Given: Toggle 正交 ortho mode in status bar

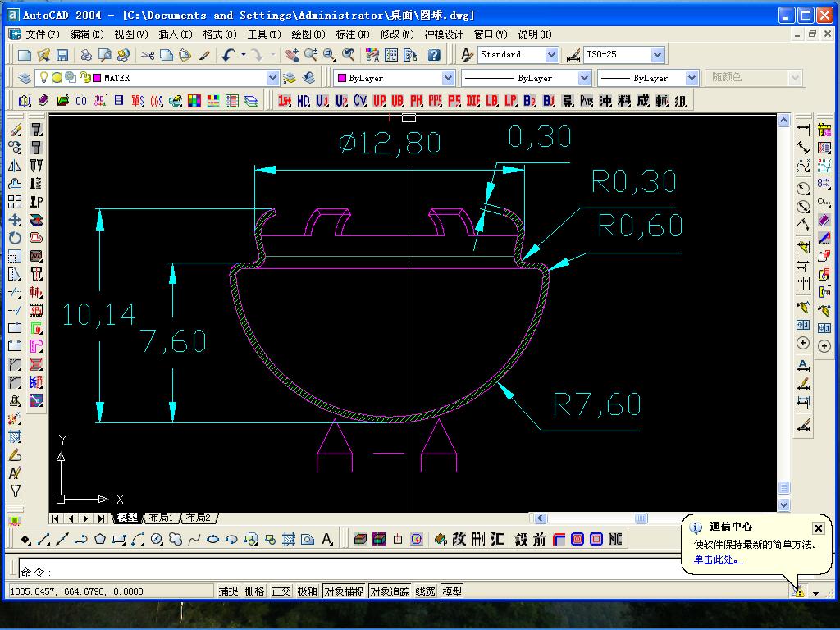Looking at the screenshot, I should point(281,591).
